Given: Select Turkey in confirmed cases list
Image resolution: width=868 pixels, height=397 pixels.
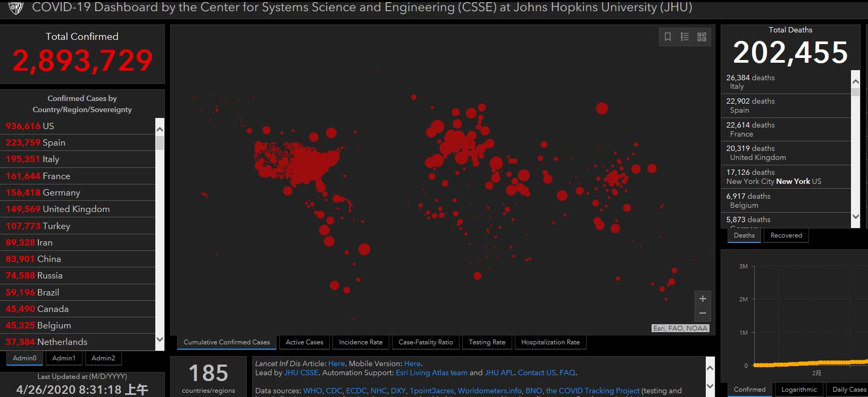Looking at the screenshot, I should click(x=78, y=226).
